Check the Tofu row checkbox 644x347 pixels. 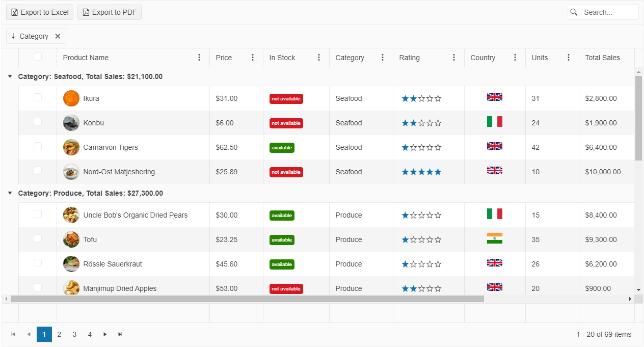[37, 239]
